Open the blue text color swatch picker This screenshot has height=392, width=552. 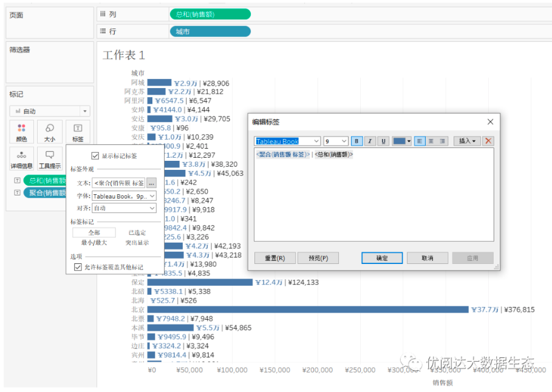tap(402, 141)
